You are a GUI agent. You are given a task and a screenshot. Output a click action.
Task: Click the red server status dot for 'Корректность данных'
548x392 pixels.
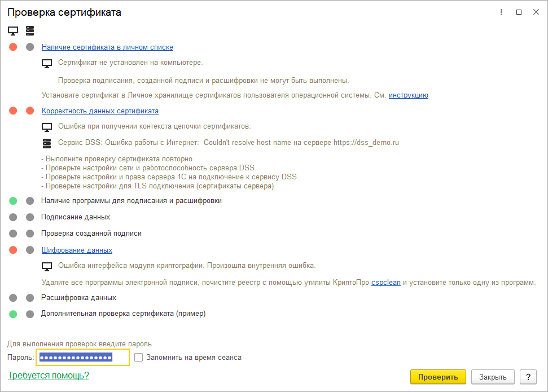pos(30,111)
